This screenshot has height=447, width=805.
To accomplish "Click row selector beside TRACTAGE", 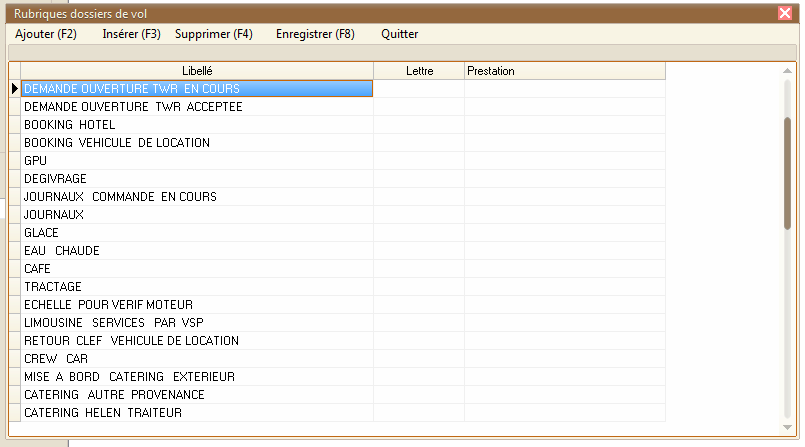I will [14, 287].
